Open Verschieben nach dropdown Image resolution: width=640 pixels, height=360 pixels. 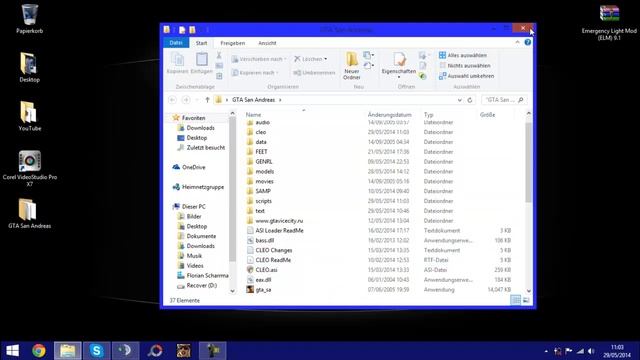(259, 59)
